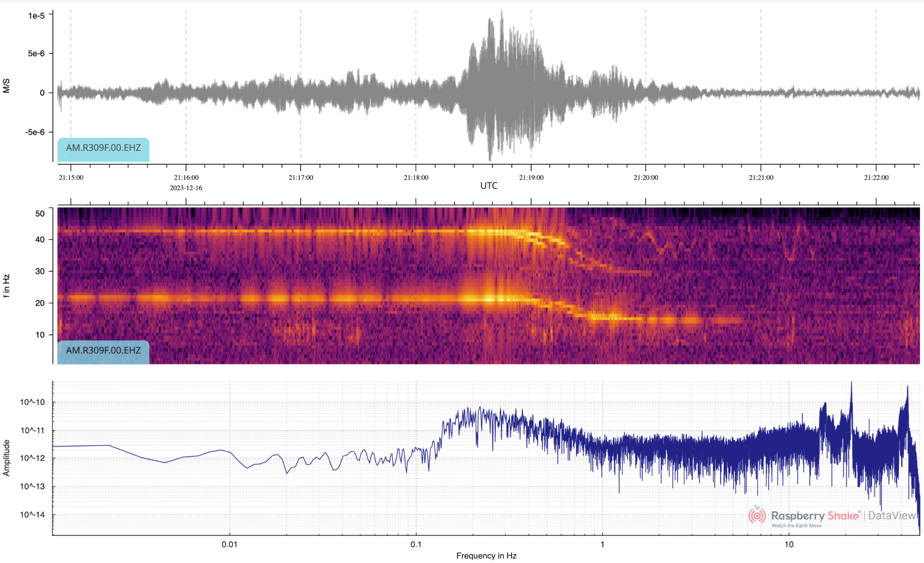Click the Amplitude spectrum axis label
Image resolution: width=924 pixels, height=563 pixels.
[x=6, y=458]
